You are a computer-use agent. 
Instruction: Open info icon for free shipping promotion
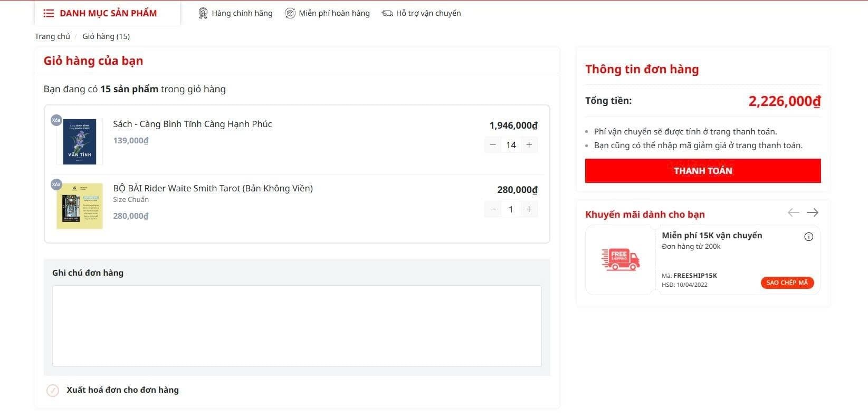click(808, 237)
